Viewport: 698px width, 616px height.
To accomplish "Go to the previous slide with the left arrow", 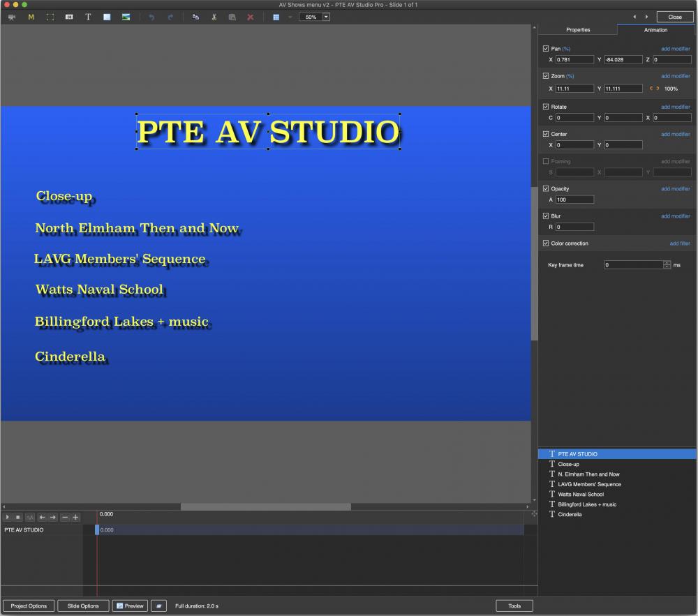I will click(634, 17).
